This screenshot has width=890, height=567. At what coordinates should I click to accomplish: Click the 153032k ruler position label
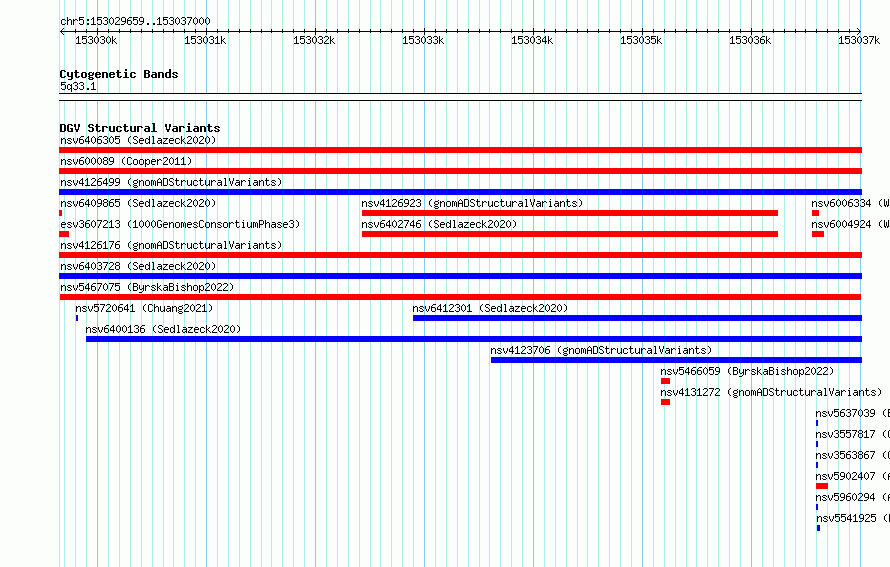[x=314, y=40]
